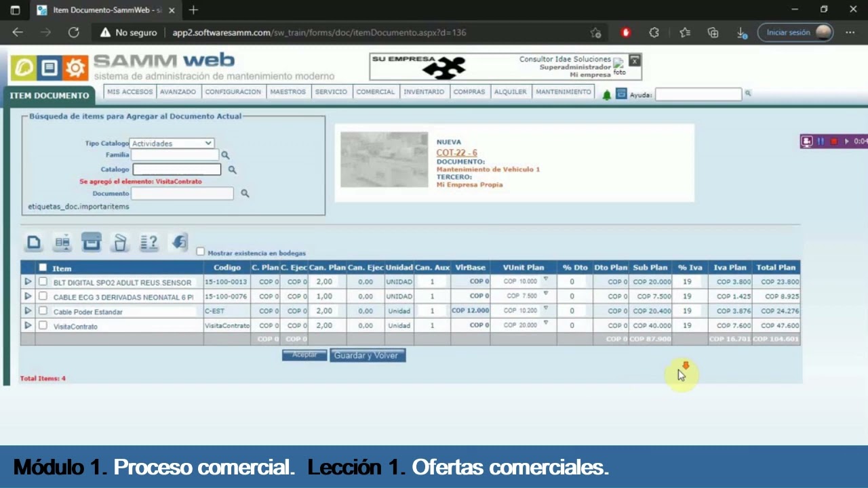The image size is (868, 488).
Task: Tick the select-all checkbox in the Item header
Action: tap(43, 268)
